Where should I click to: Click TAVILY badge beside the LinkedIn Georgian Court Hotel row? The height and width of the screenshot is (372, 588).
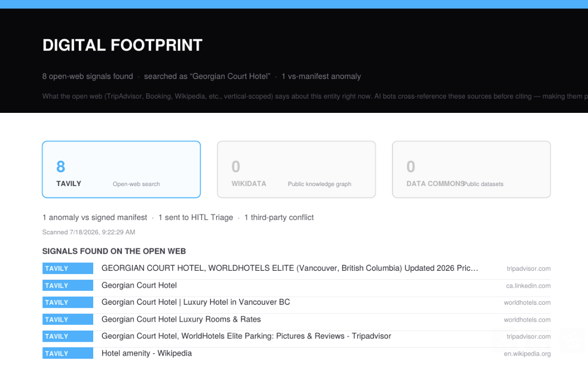pyautogui.click(x=68, y=286)
